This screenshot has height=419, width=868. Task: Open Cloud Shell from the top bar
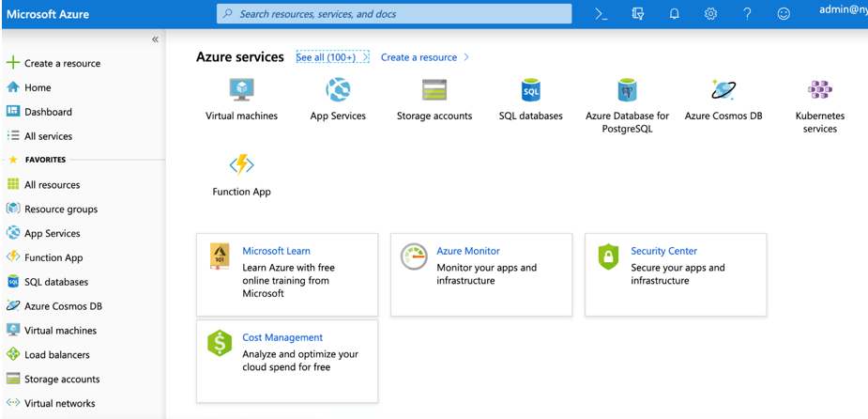pyautogui.click(x=602, y=14)
